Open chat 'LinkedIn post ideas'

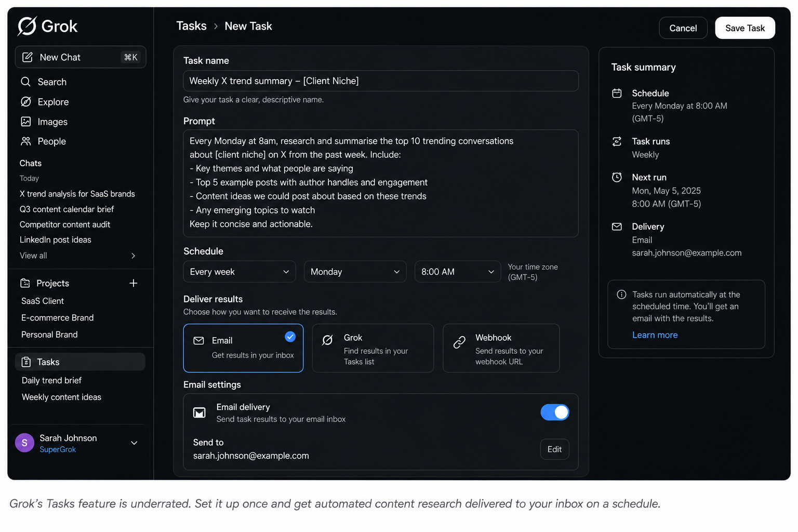pos(56,240)
